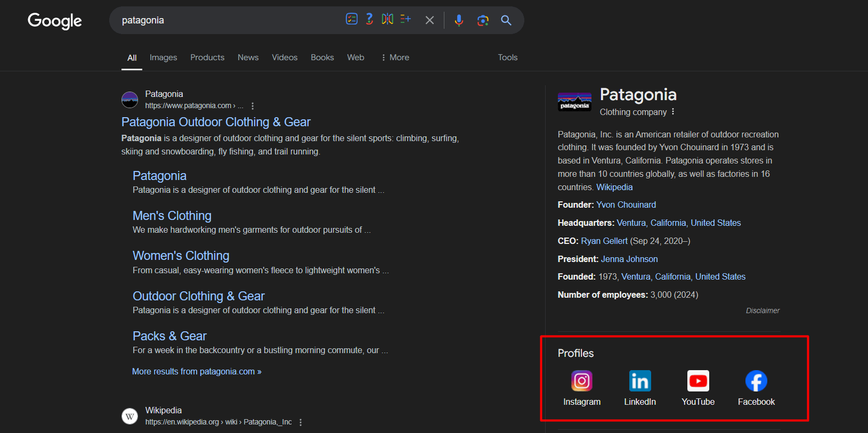Open the Outdoor Clothing & Gear sitelink
This screenshot has width=868, height=433.
pyautogui.click(x=199, y=296)
